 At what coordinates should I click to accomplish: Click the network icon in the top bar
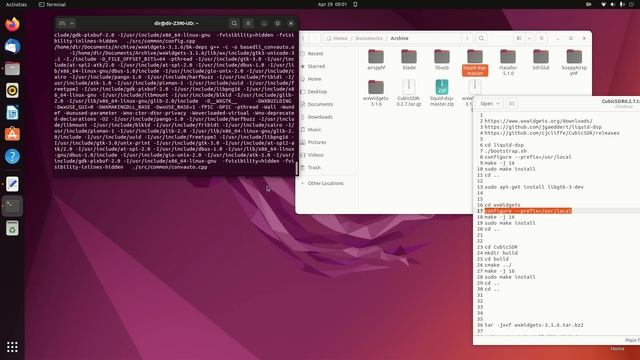coord(603,4)
